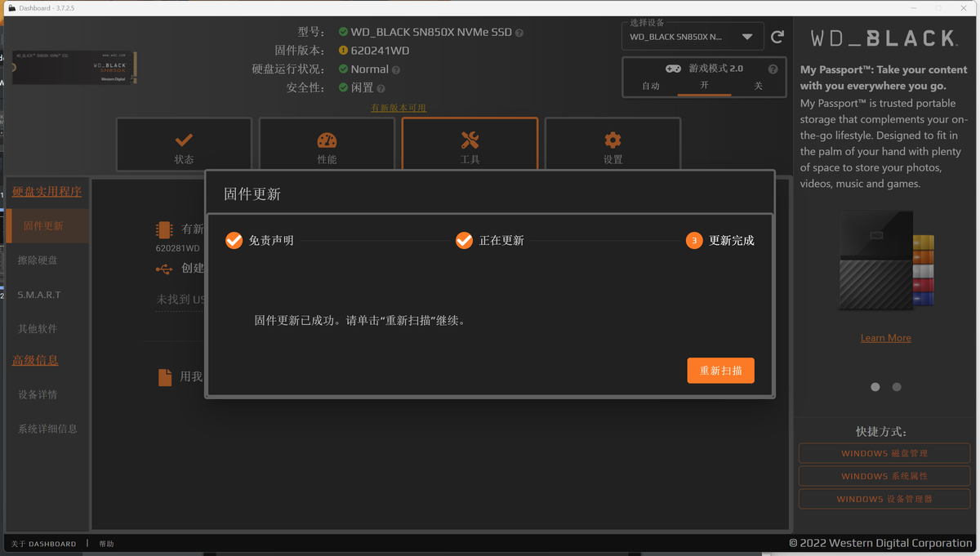Viewport: 980px width, 556px height.
Task: Set game mode to 开
Action: (704, 86)
